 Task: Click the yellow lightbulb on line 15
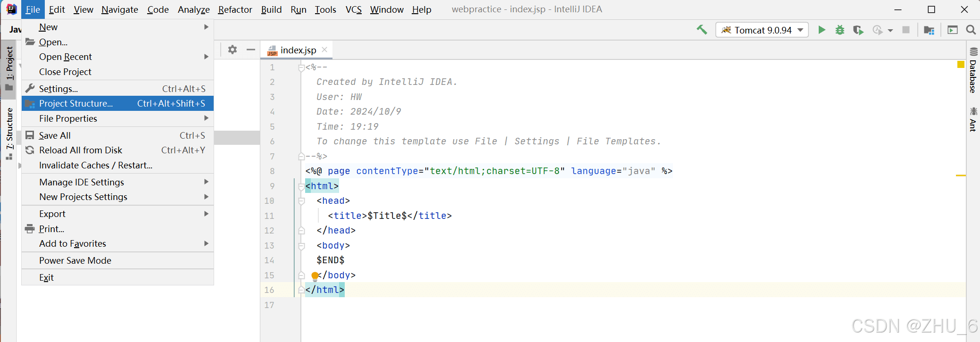pyautogui.click(x=315, y=275)
